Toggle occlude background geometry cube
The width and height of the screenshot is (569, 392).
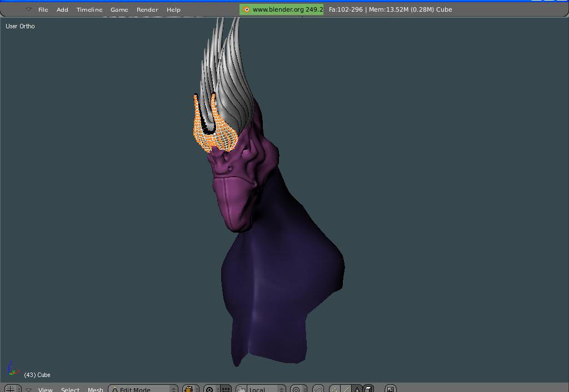(x=368, y=389)
